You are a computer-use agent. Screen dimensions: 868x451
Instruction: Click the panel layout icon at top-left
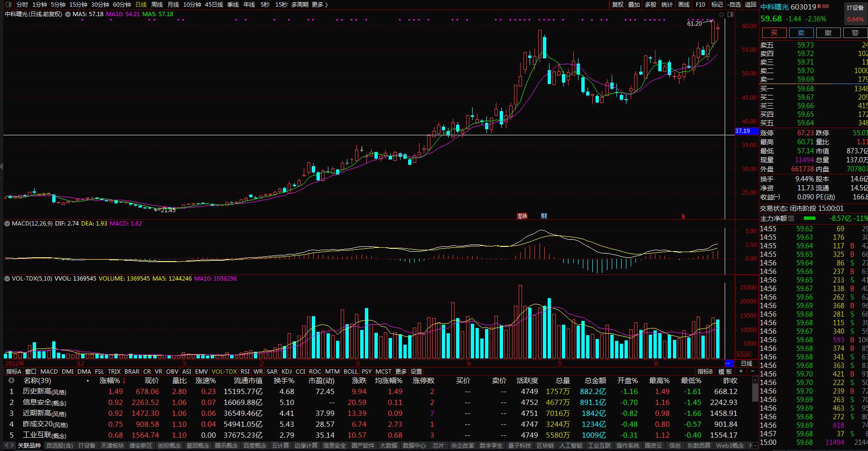tap(8, 5)
